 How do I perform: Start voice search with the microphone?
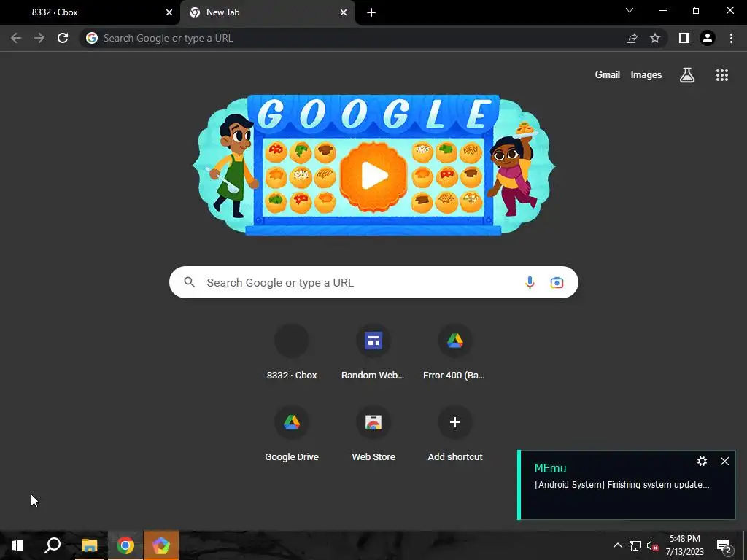(x=530, y=282)
